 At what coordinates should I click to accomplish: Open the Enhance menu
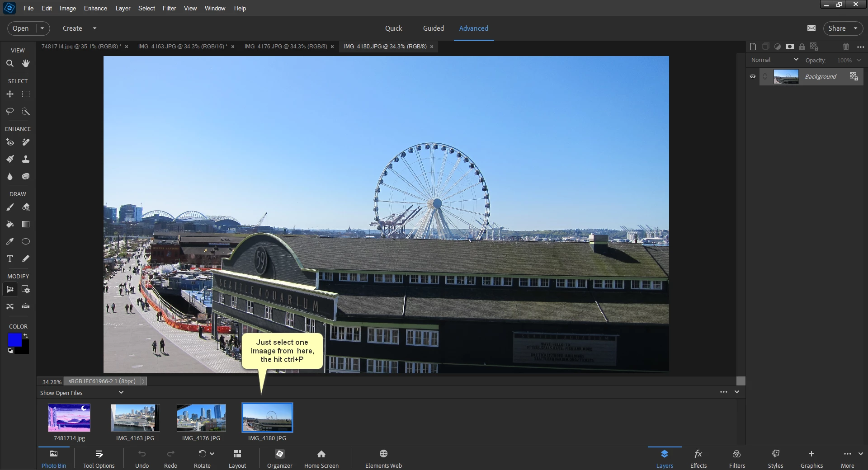[x=95, y=8]
